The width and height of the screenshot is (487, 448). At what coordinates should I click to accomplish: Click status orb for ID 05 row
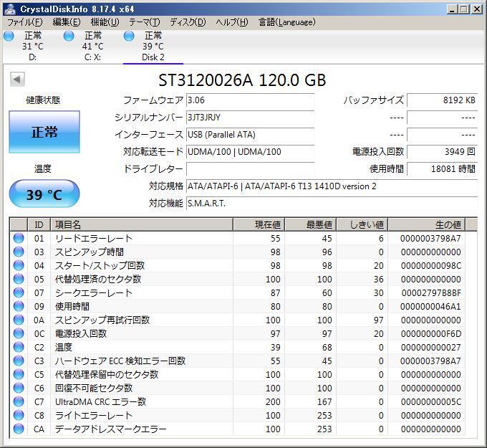tap(19, 279)
